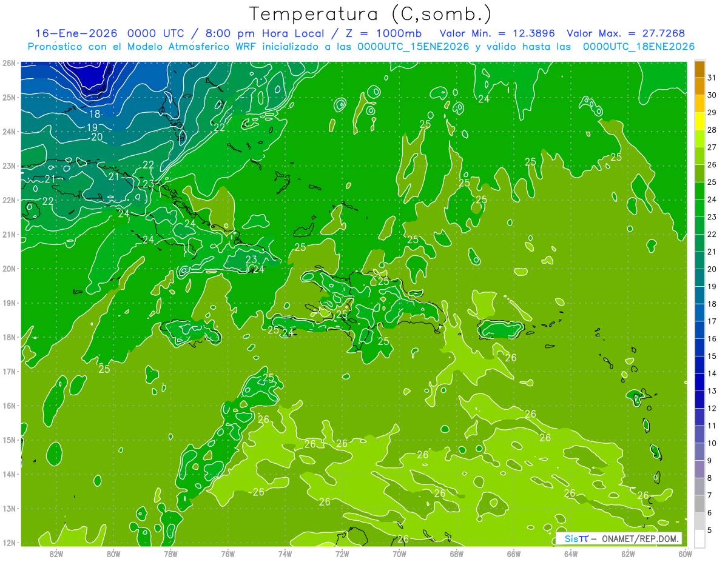Screen dimensions: 728x562
Task: Select 'Valor Max. = 27.7268' text
Action: point(625,33)
